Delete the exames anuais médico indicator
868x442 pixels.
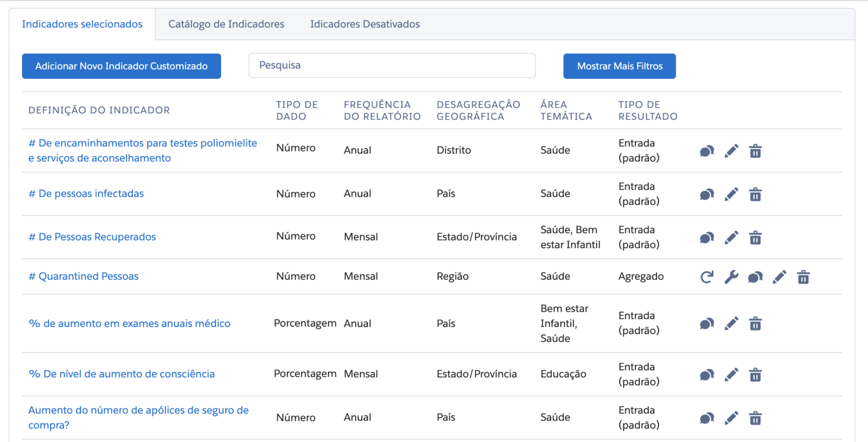pyautogui.click(x=755, y=324)
